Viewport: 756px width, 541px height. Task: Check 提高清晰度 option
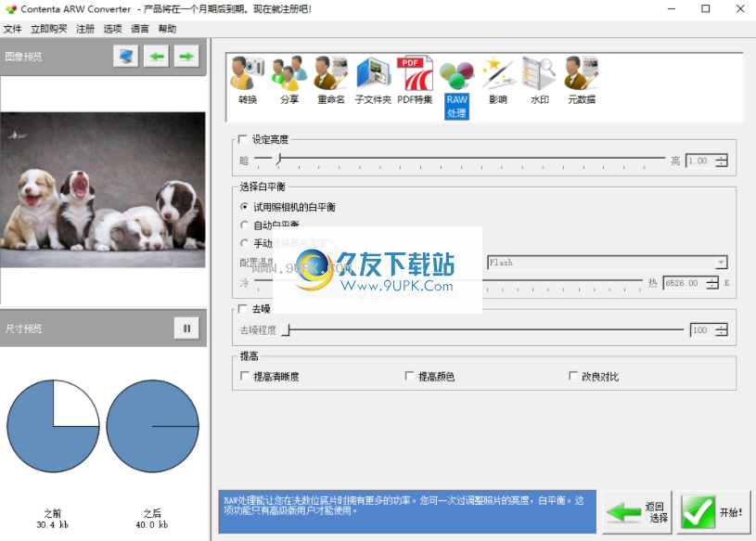click(245, 376)
